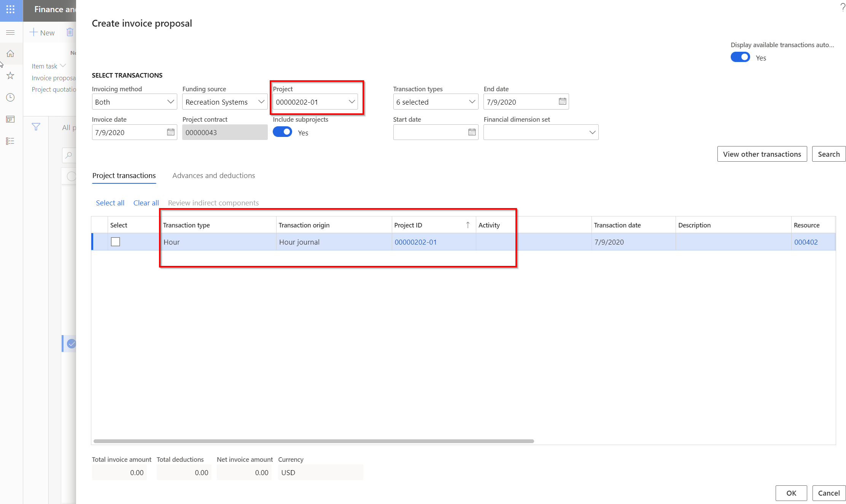Open Favorites star in left sidebar
Screen dimensions: 846x504
11,75
